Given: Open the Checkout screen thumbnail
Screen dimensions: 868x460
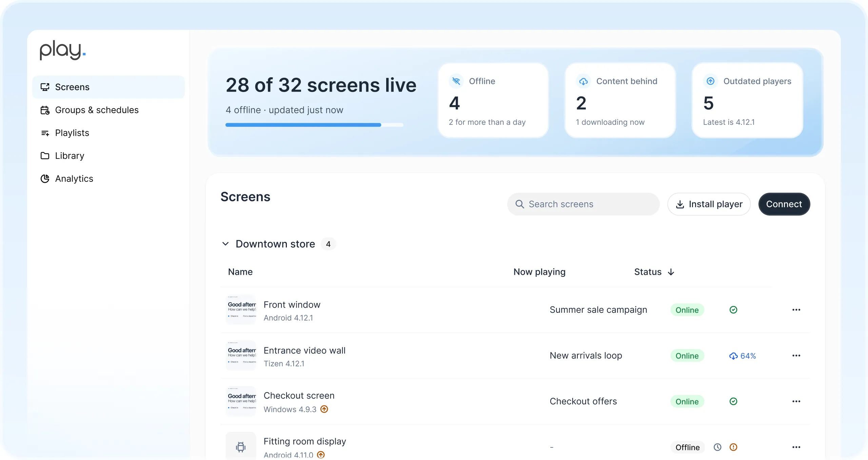Looking at the screenshot, I should pos(241,401).
